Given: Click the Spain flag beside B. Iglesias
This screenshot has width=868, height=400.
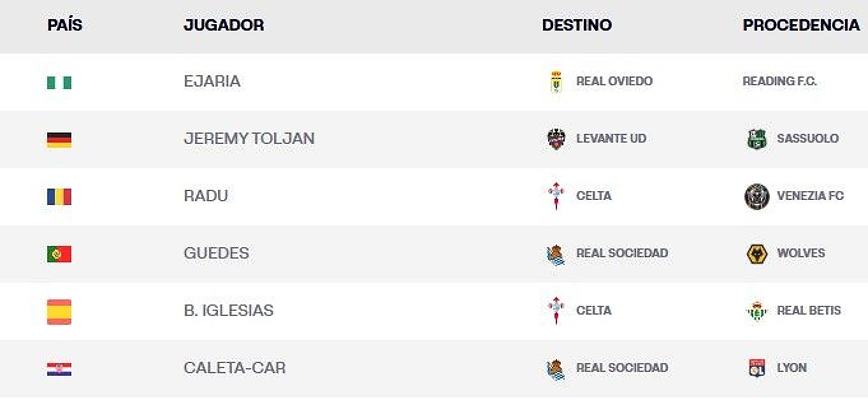Looking at the screenshot, I should point(59,312).
